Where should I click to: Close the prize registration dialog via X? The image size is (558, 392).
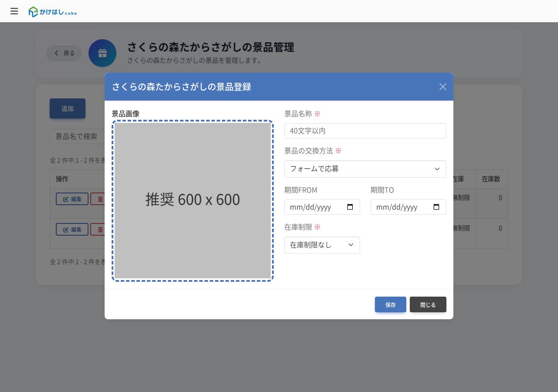point(443,87)
